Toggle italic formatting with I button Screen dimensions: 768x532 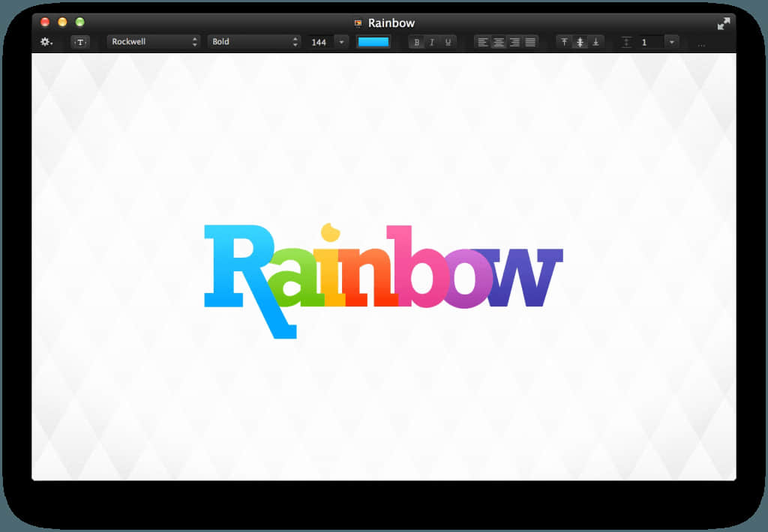pyautogui.click(x=432, y=42)
